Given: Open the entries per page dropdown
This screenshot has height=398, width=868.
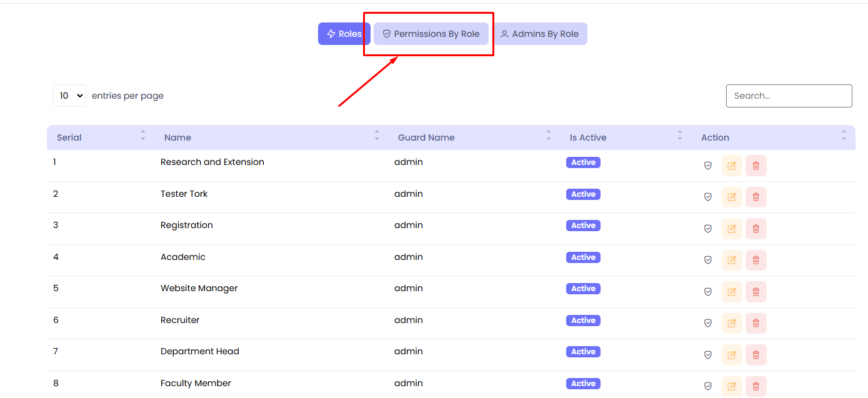Looking at the screenshot, I should tap(69, 96).
